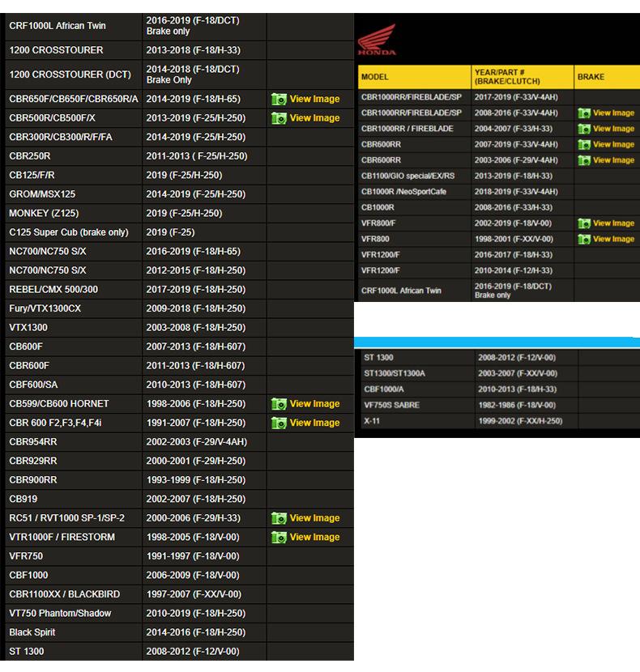
Task: Click the camera icon for CBR1000RR/FIREBLADE/SP 2008-2016
Action: [583, 113]
